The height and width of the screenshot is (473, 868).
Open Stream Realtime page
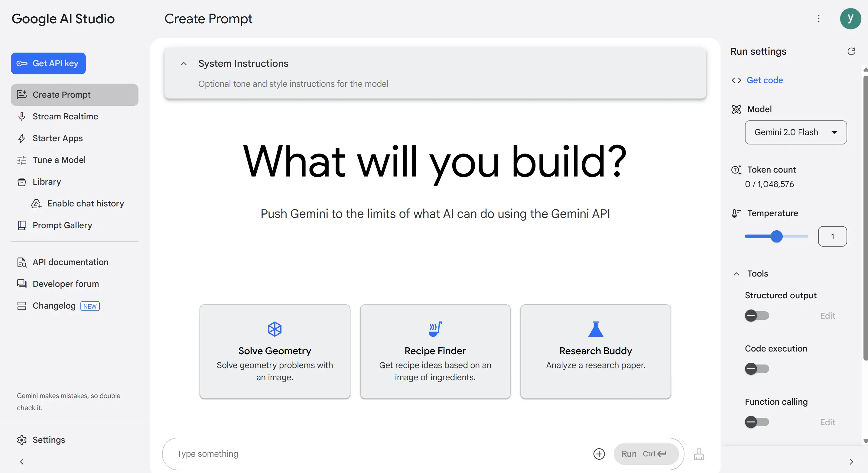click(74, 117)
